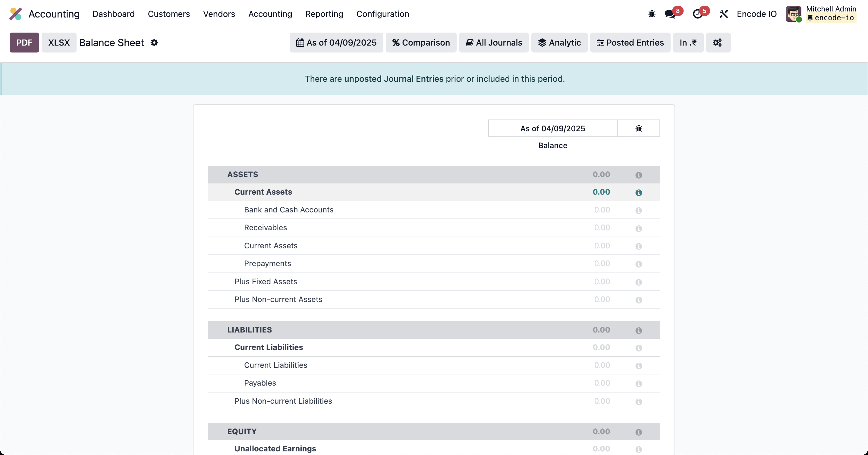Open the All Journals filter dropdown

493,43
